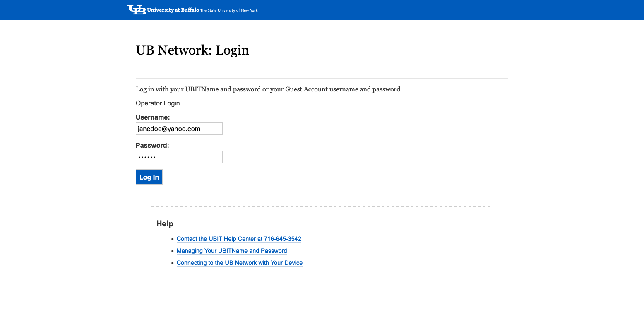Click the login instructions sentence text
The height and width of the screenshot is (321, 644).
[269, 89]
